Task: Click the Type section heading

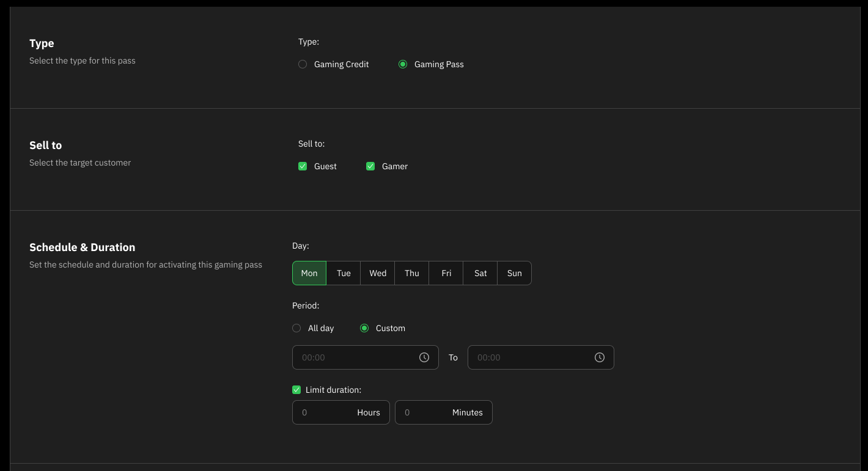Action: [42, 43]
